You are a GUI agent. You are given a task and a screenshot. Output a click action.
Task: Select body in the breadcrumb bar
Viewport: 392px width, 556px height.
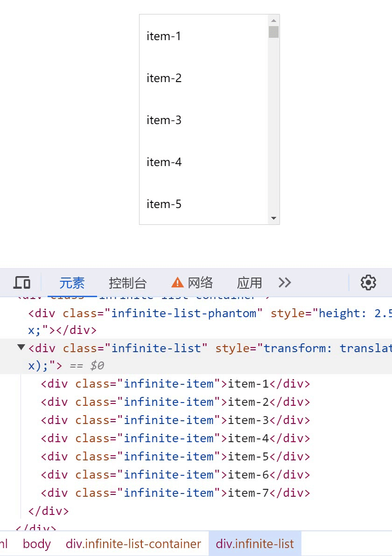(36, 543)
